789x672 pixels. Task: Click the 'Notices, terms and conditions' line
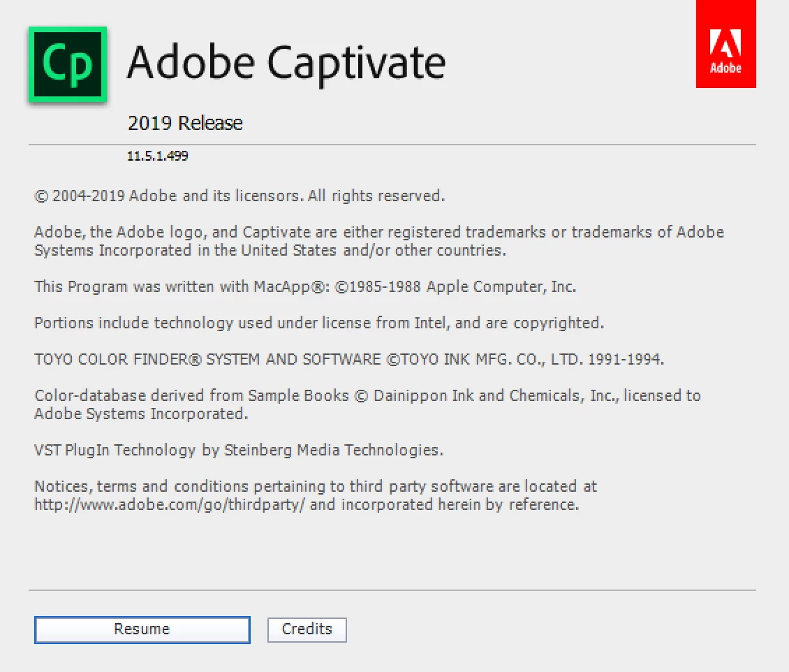[x=316, y=486]
